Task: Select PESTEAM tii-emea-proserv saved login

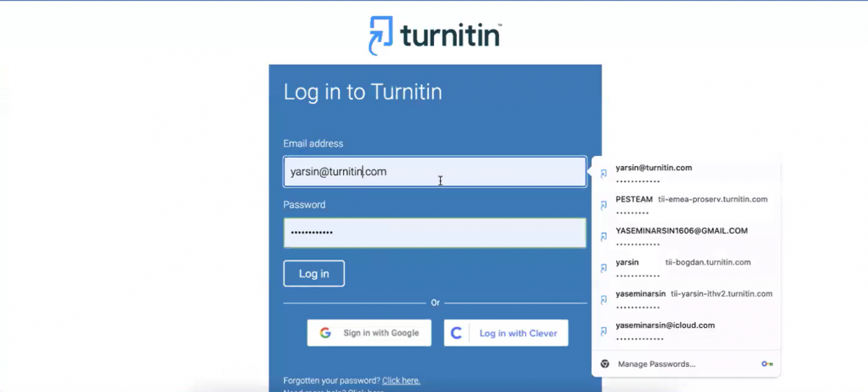Action: (691, 205)
